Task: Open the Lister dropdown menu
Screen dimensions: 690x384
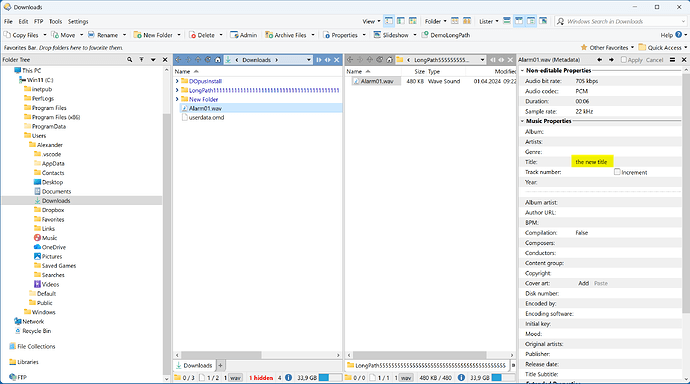Action: [488, 21]
